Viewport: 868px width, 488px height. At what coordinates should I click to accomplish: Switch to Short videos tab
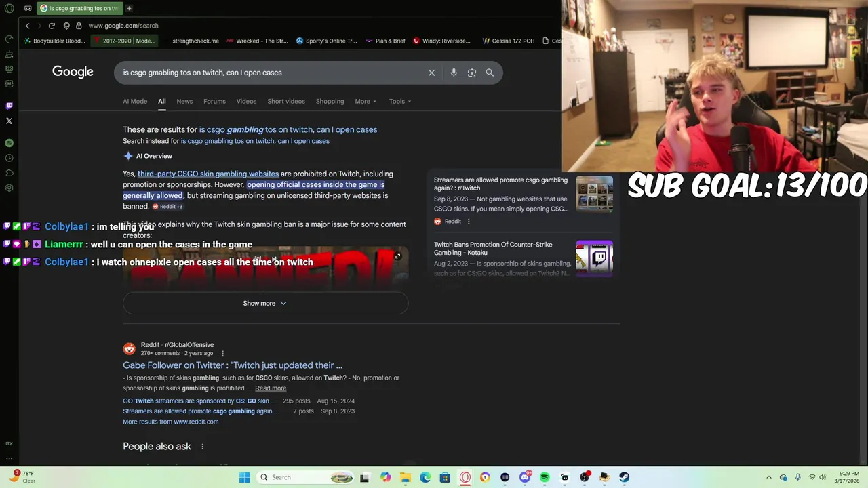tap(286, 101)
